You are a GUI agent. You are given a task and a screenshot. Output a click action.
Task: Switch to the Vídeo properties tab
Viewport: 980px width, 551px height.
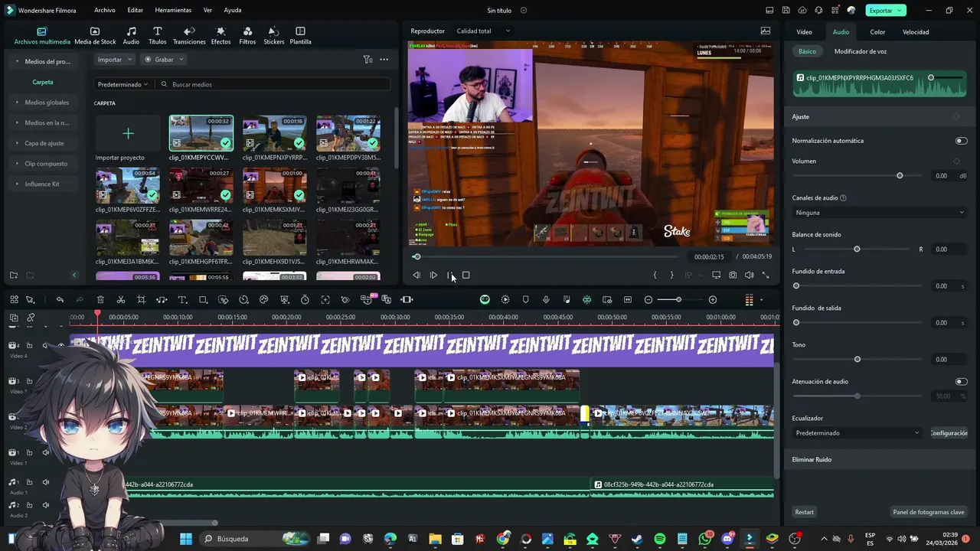(x=804, y=32)
